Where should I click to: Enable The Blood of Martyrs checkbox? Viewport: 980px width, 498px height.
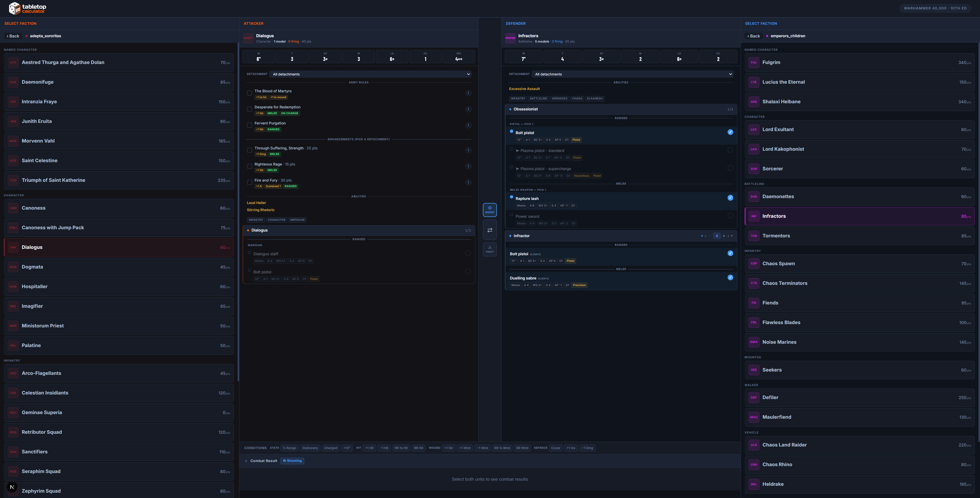pyautogui.click(x=250, y=93)
